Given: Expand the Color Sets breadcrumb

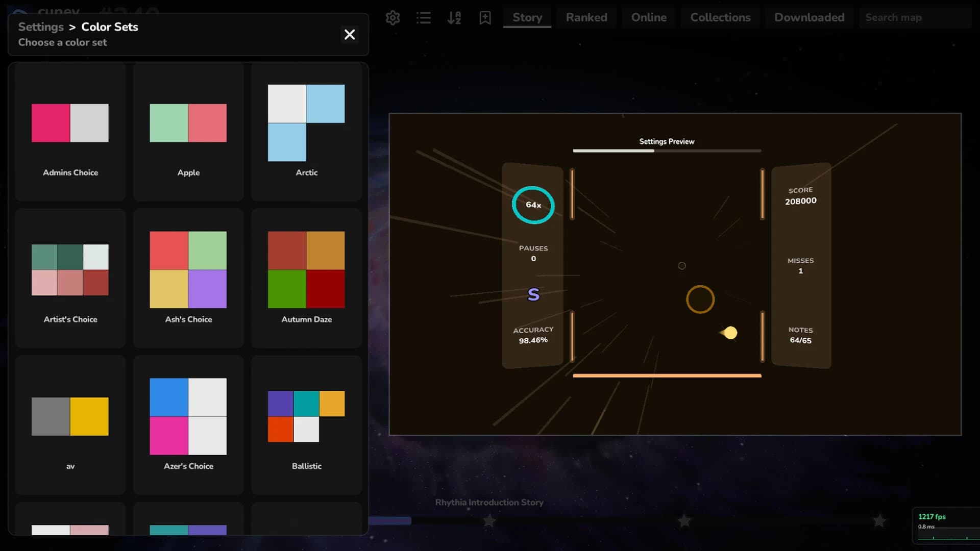Looking at the screenshot, I should pos(109,27).
